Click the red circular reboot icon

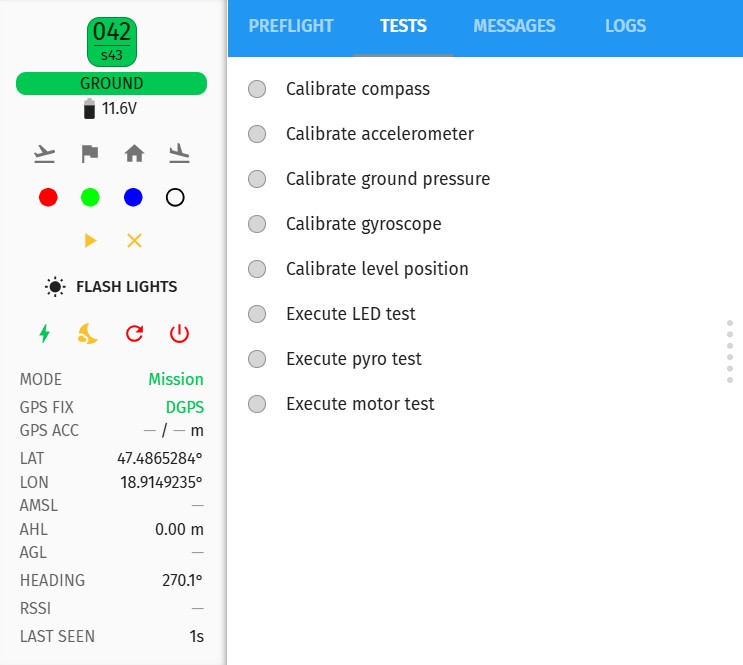click(x=135, y=333)
